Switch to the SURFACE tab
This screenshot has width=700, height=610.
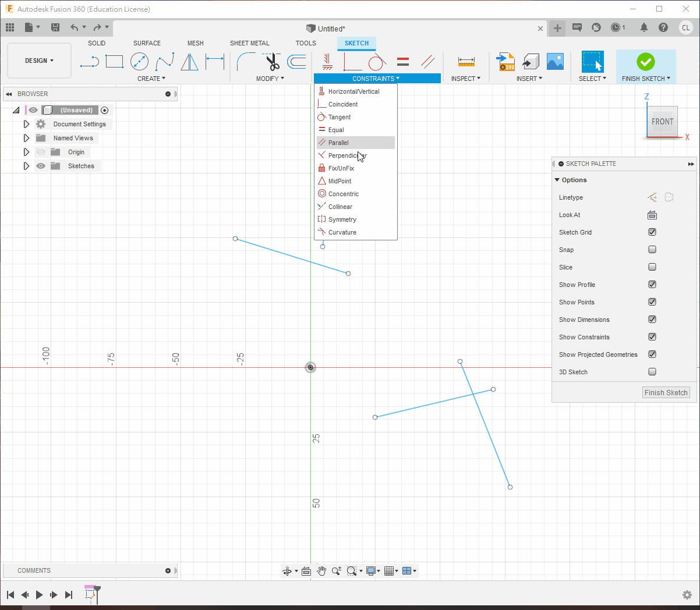(x=147, y=43)
